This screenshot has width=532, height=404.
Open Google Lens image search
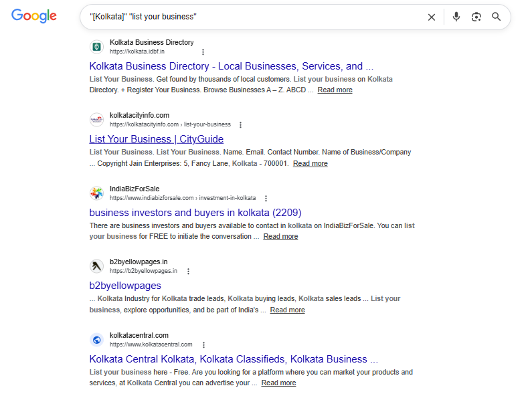click(476, 17)
